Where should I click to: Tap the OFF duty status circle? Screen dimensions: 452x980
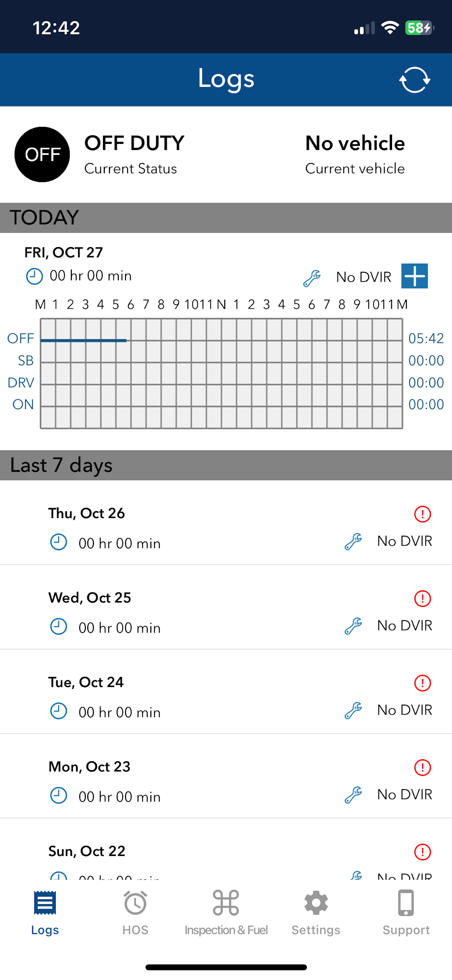click(42, 155)
